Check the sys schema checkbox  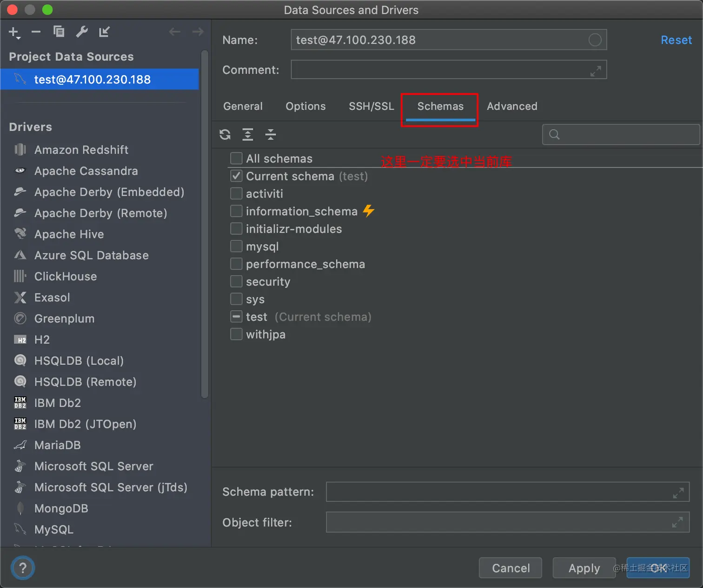coord(236,299)
